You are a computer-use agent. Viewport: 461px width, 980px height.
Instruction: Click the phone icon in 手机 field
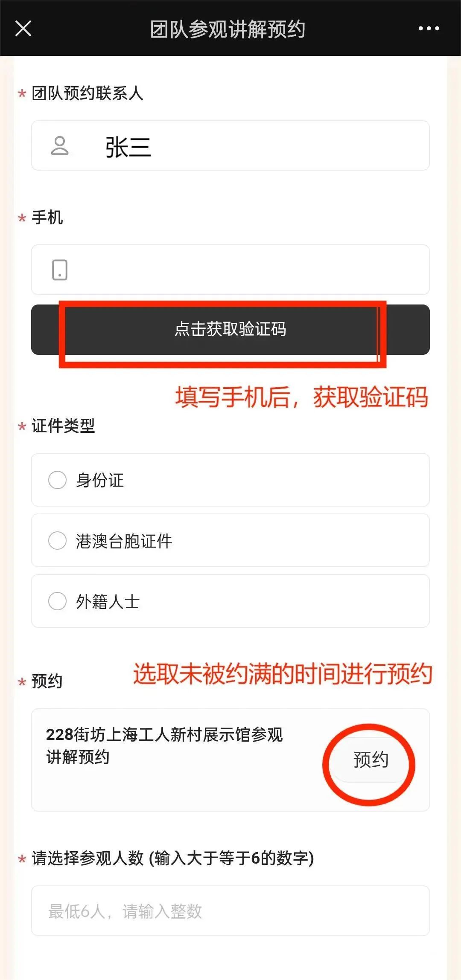click(59, 270)
